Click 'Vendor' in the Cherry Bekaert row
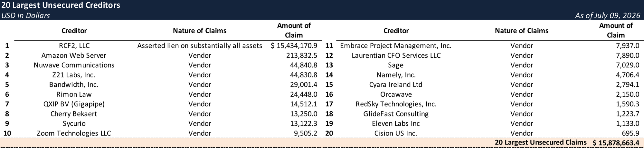 [x=200, y=114]
